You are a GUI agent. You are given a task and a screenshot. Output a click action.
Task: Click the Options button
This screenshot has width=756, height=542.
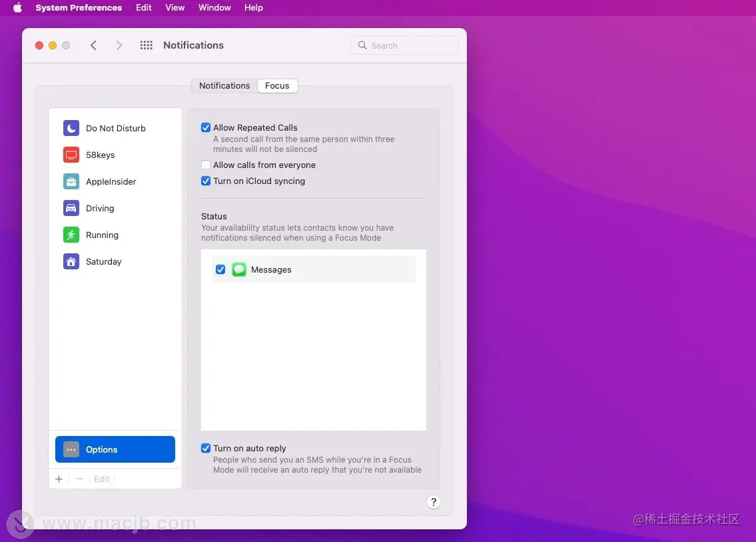[115, 449]
